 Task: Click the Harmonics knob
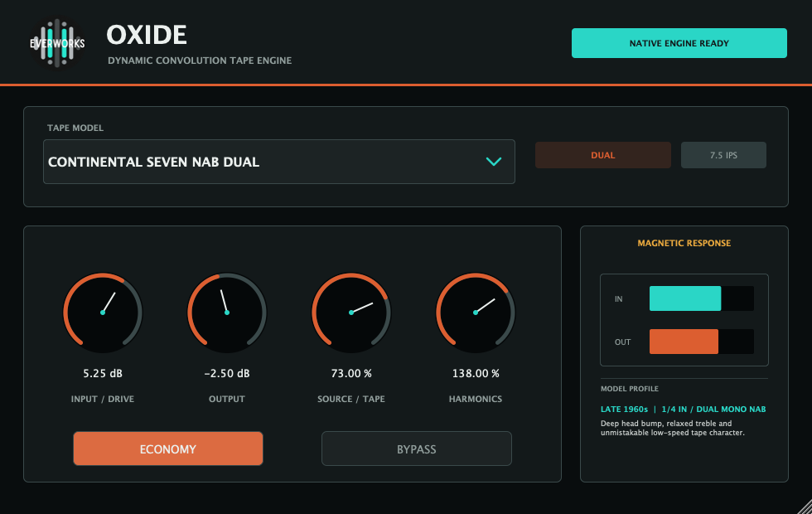476,313
